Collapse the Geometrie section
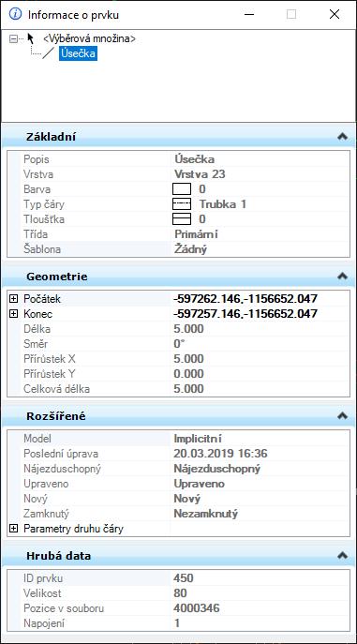 [342, 277]
